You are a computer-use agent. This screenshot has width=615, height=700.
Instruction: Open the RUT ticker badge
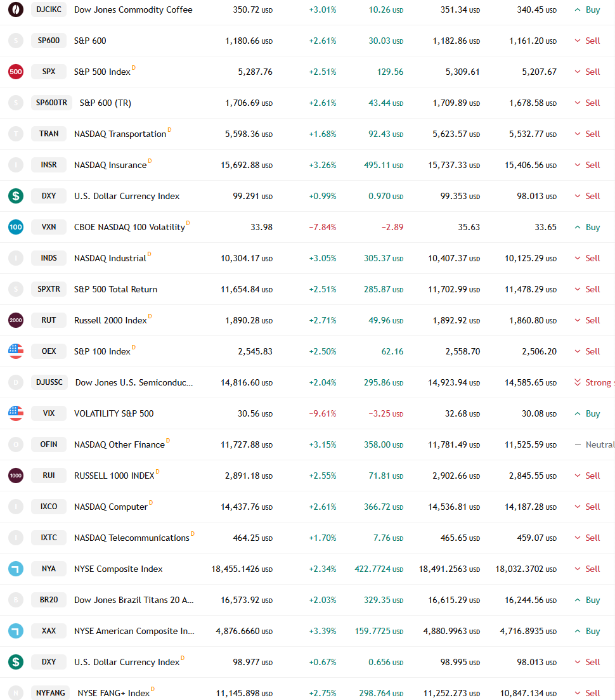tap(49, 320)
